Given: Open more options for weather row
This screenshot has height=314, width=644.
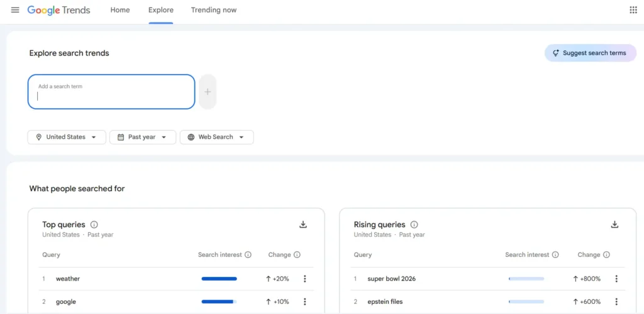Looking at the screenshot, I should (x=305, y=279).
